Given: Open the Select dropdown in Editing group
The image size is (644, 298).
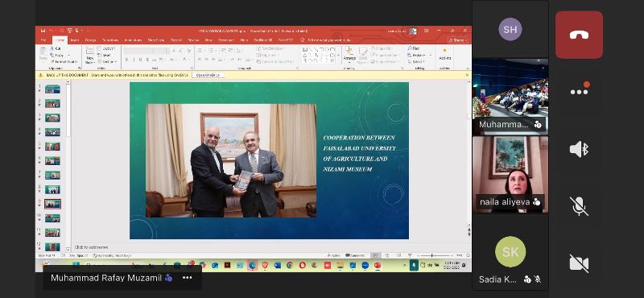Looking at the screenshot, I should 415,62.
